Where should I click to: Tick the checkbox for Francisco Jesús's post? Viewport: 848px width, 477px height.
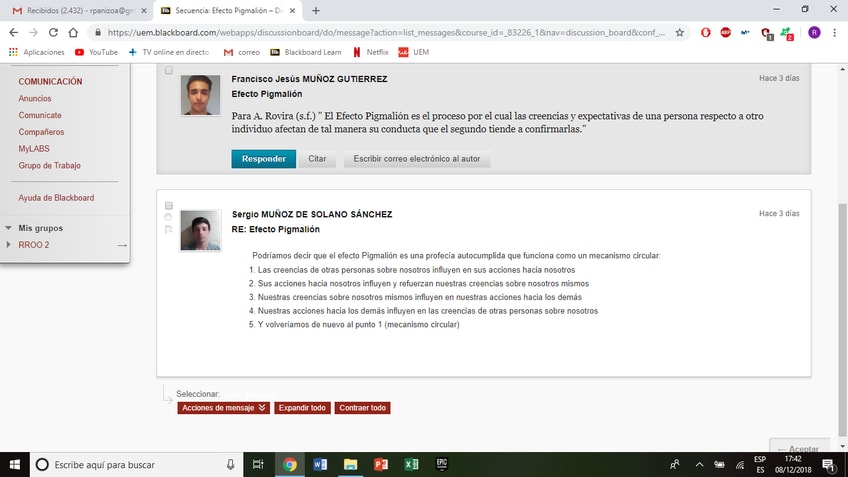(168, 71)
